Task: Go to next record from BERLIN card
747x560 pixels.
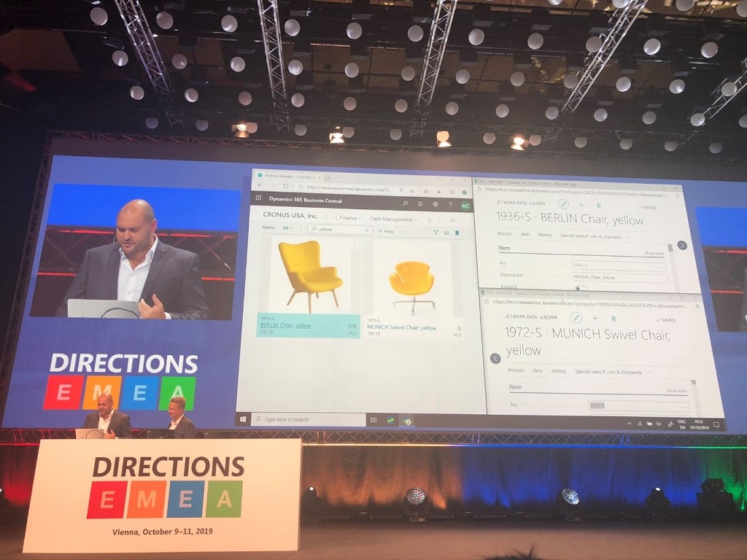Action: pyautogui.click(x=682, y=245)
